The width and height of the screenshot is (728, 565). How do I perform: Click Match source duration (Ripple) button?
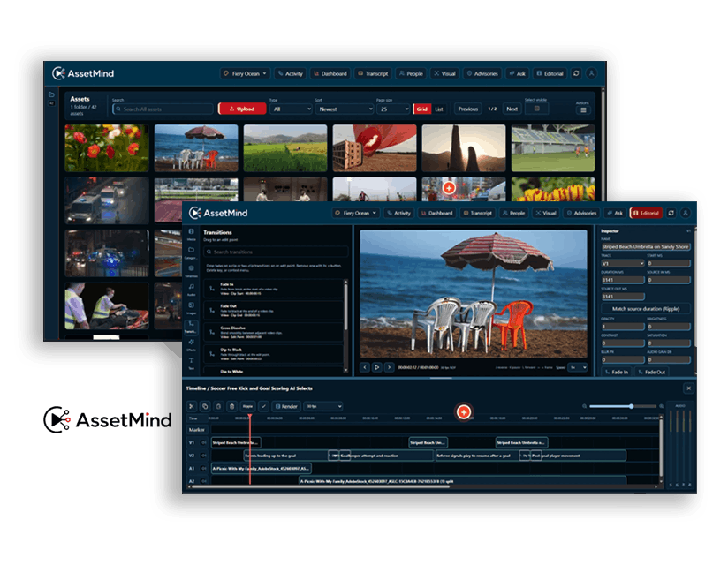click(645, 308)
